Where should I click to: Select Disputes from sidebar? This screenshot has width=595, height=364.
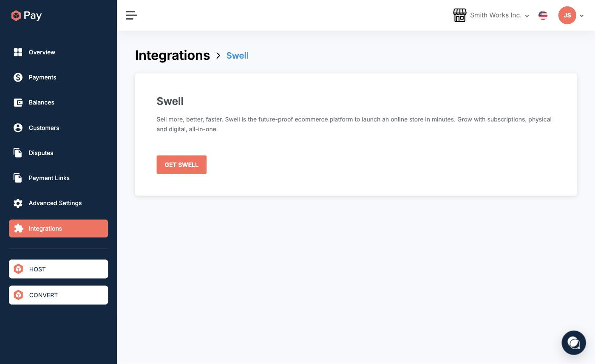(x=59, y=153)
